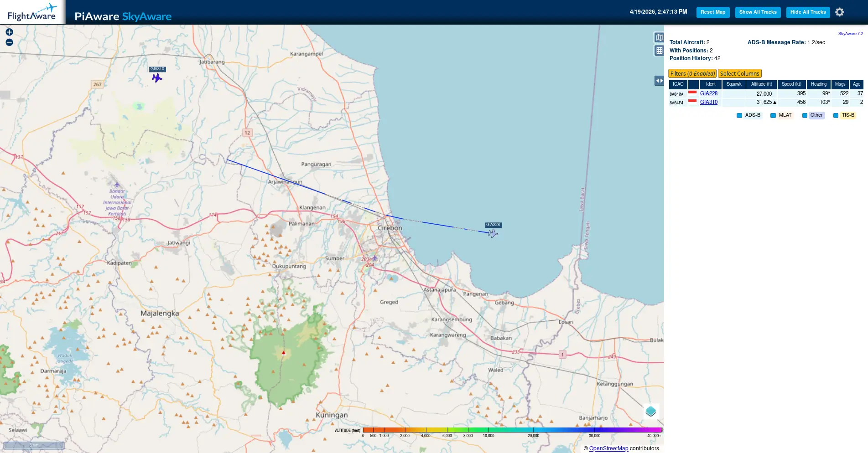Toggle the TIS-B source checkbox
This screenshot has width=868, height=453.
(x=836, y=115)
